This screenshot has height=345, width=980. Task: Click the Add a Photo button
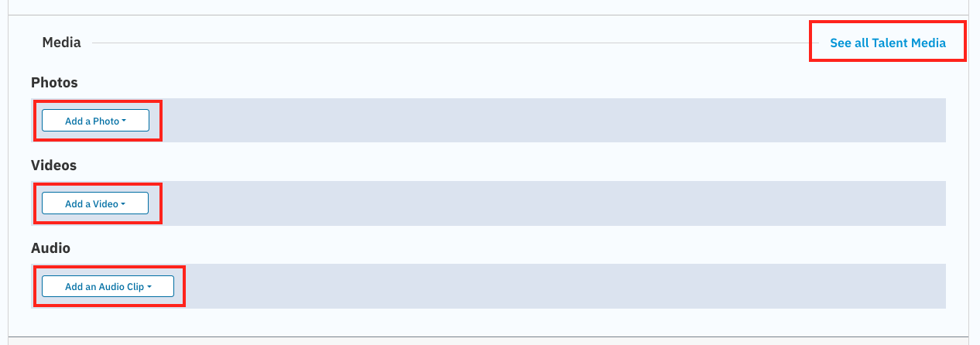91,121
